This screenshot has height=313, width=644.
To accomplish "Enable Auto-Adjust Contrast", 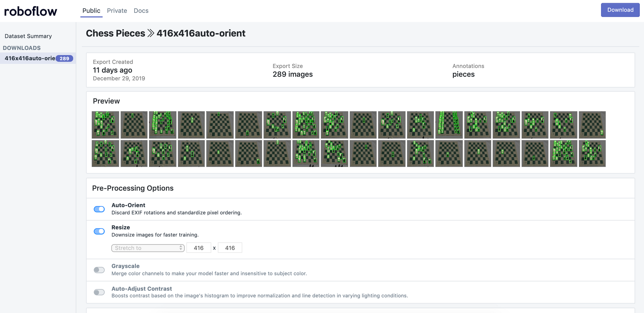I will pyautogui.click(x=99, y=292).
